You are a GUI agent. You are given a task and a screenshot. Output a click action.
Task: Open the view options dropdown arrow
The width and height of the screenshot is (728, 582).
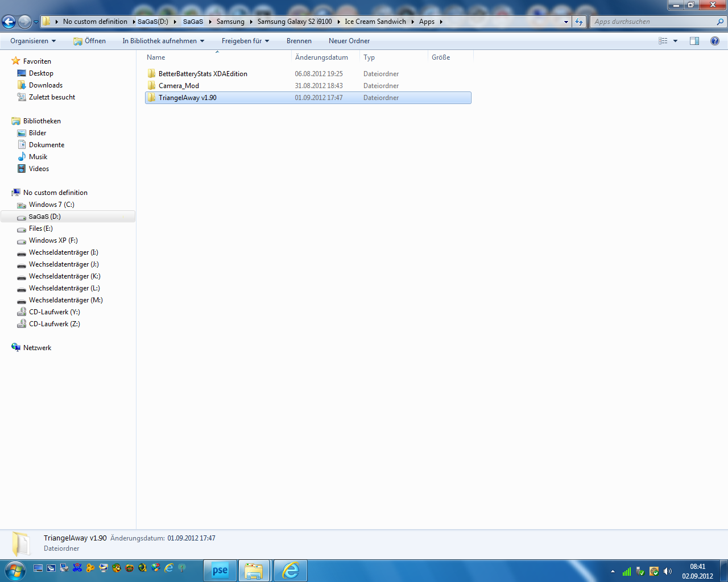(676, 41)
